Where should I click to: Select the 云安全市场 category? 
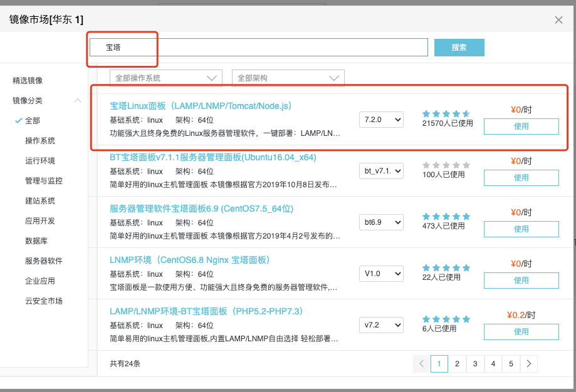pos(44,301)
